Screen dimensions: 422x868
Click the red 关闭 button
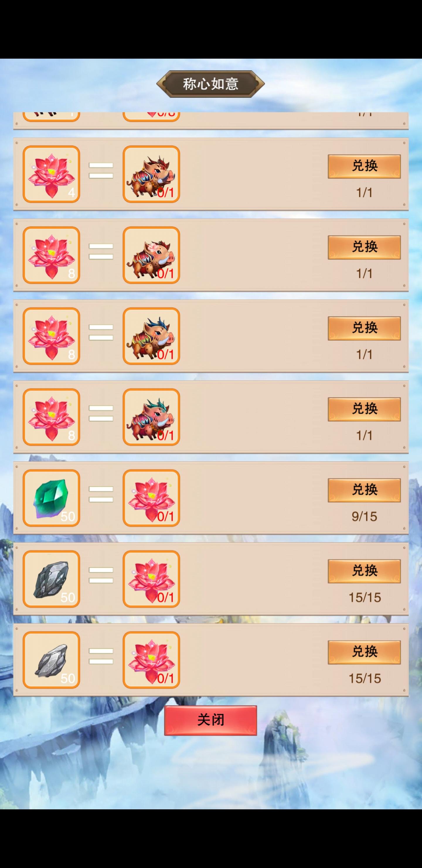click(x=210, y=720)
